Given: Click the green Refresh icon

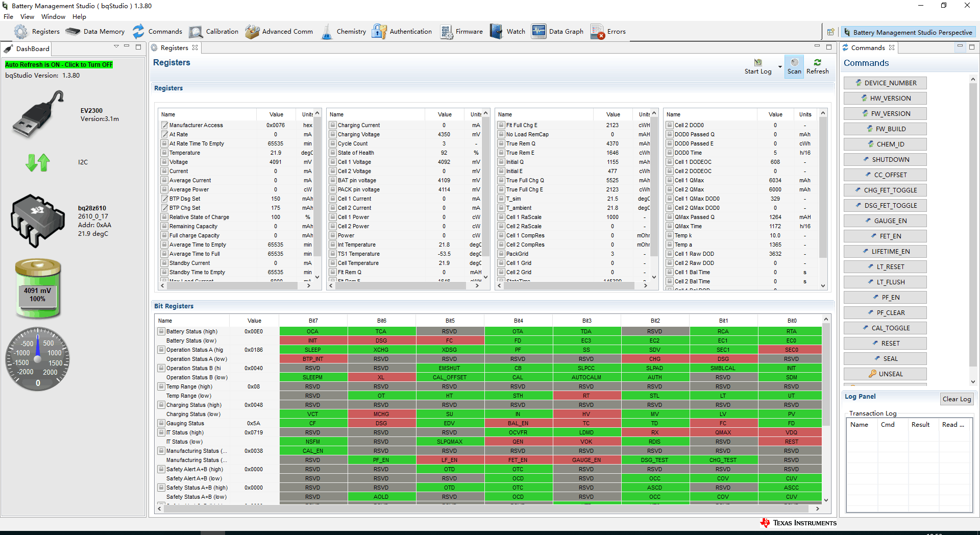Looking at the screenshot, I should coord(817,62).
